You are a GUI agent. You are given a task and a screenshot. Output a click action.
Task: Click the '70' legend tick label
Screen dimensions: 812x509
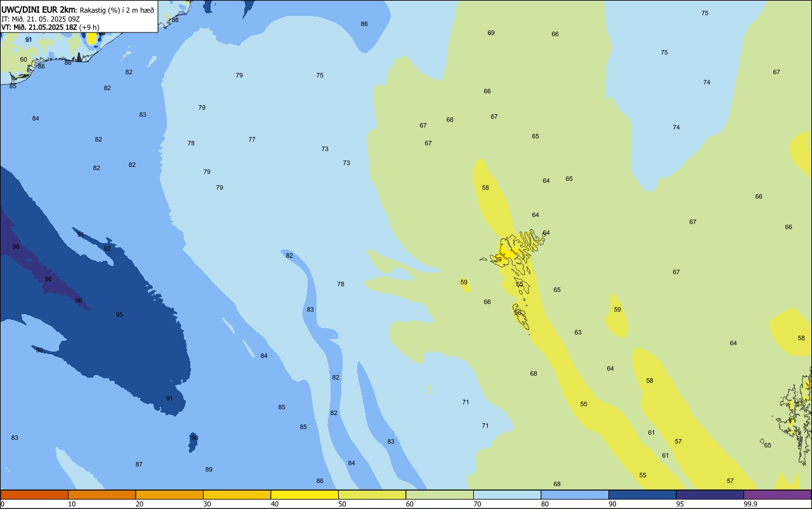(x=477, y=504)
